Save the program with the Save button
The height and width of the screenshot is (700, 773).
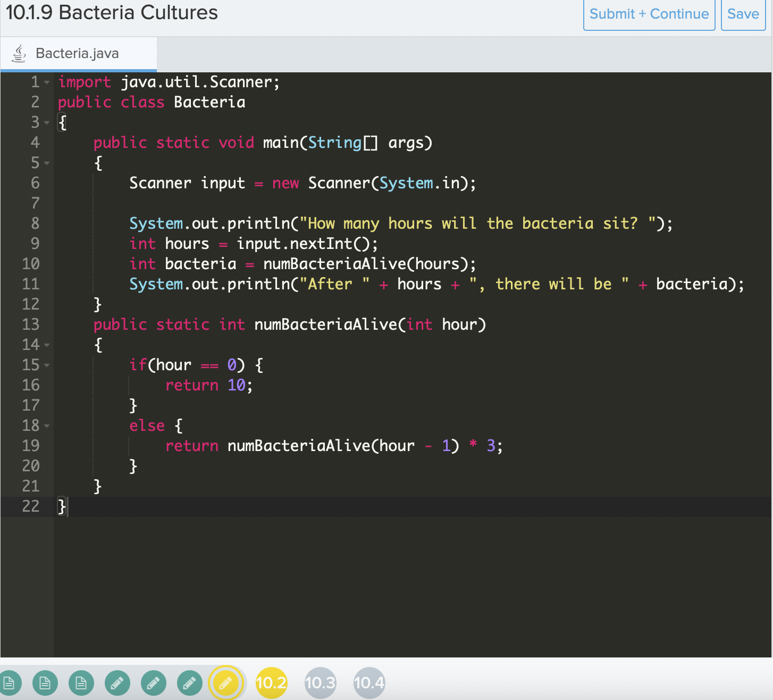(743, 14)
